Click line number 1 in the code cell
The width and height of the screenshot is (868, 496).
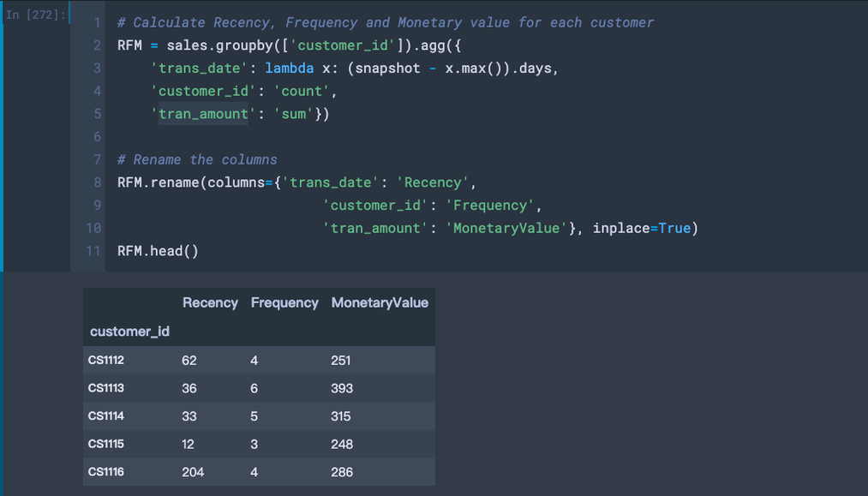tap(97, 22)
